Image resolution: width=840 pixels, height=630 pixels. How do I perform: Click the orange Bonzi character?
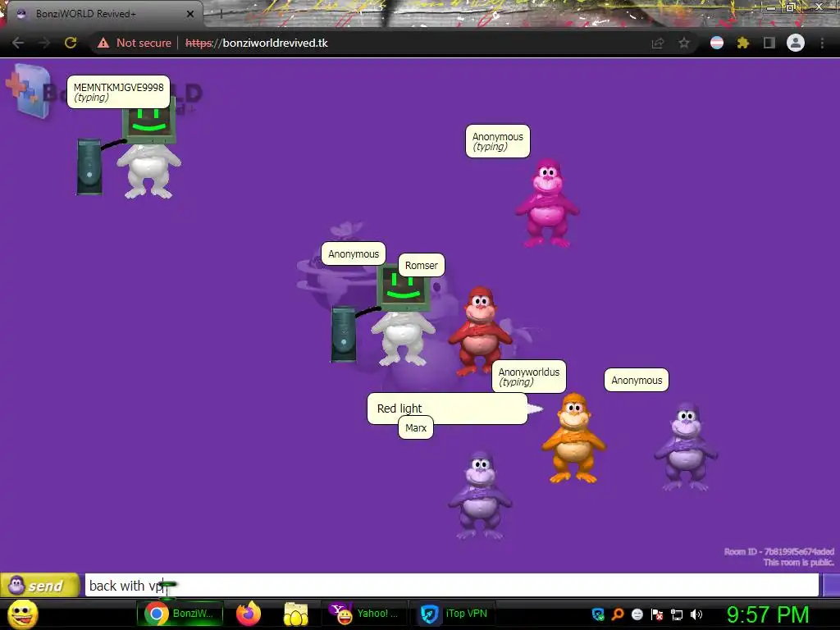573,438
